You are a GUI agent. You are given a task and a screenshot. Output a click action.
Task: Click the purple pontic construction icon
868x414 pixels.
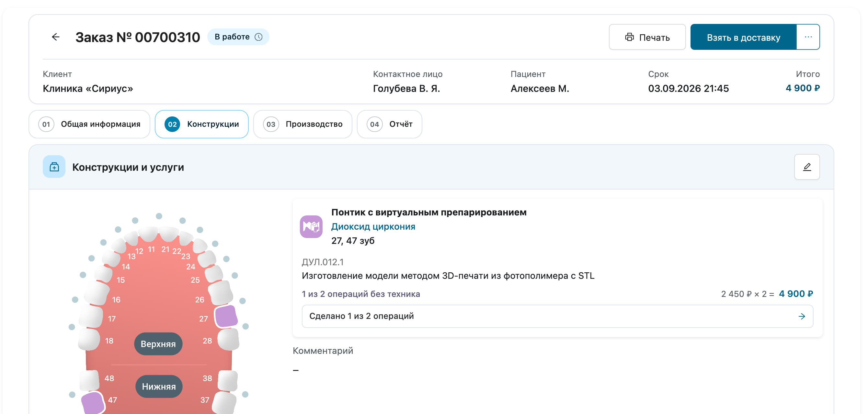click(311, 226)
